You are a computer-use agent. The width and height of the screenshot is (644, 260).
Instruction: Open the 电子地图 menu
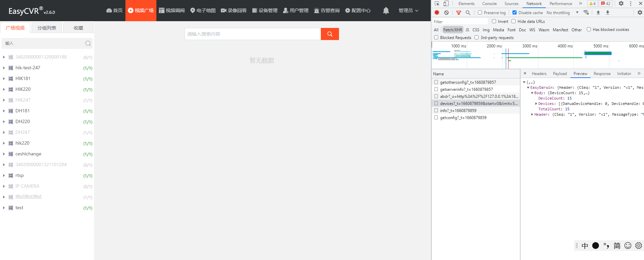(x=203, y=10)
